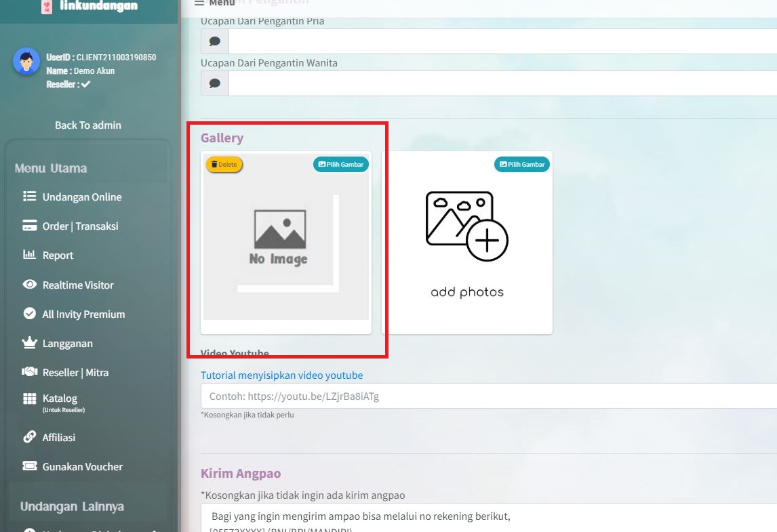
Task: Click the Langganan crown icon
Action: (x=29, y=343)
